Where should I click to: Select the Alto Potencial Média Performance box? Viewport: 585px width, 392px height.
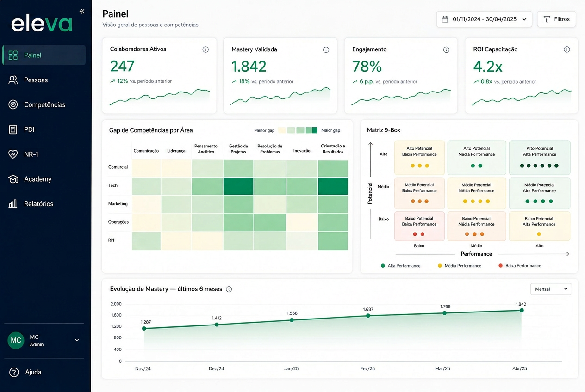[476, 158]
